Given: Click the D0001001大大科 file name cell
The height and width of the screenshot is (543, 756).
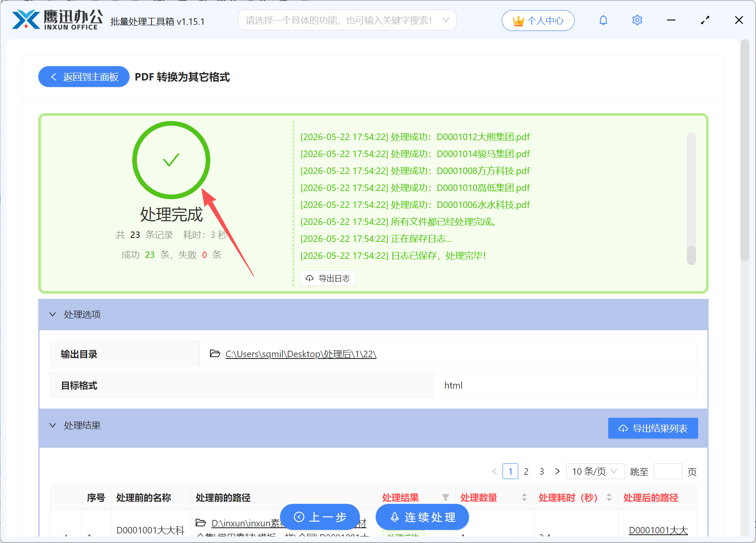Looking at the screenshot, I should [x=150, y=530].
